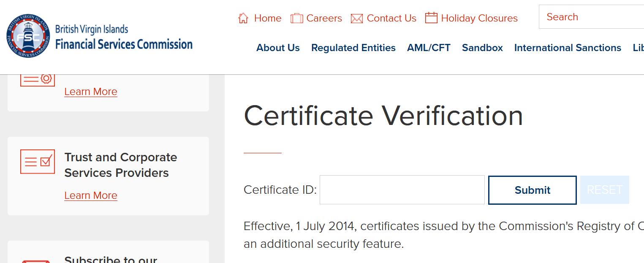
Task: Follow the Learn More link in top sidebar card
Action: tap(91, 92)
